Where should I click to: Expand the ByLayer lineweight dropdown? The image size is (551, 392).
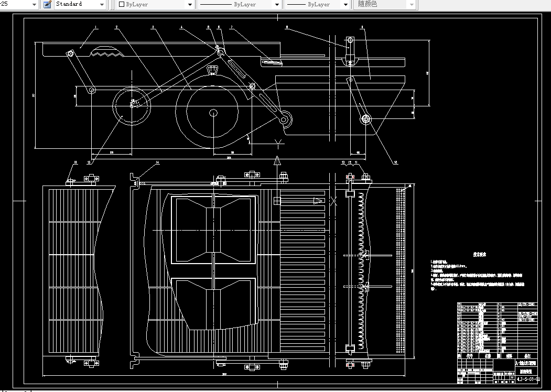tap(345, 5)
